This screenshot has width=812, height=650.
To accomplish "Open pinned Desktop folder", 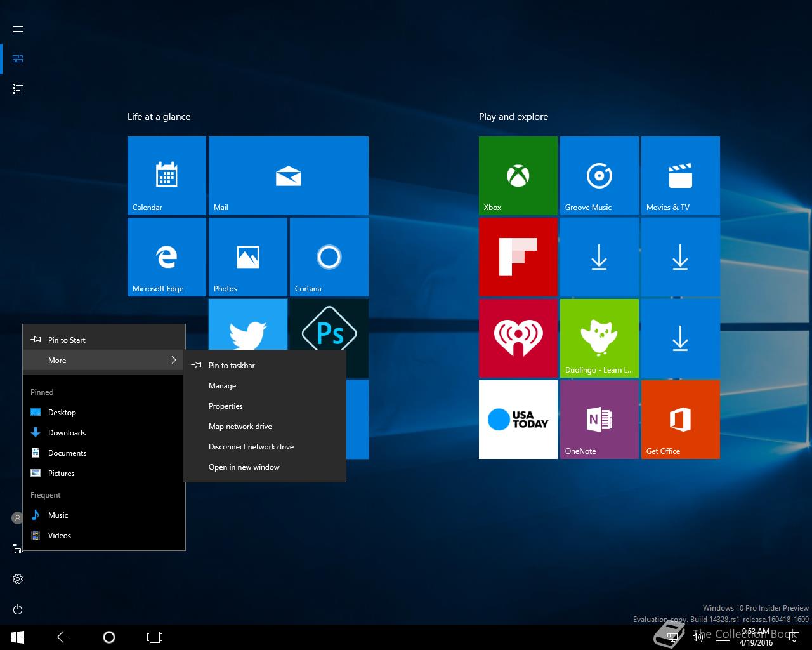I will 104,412.
